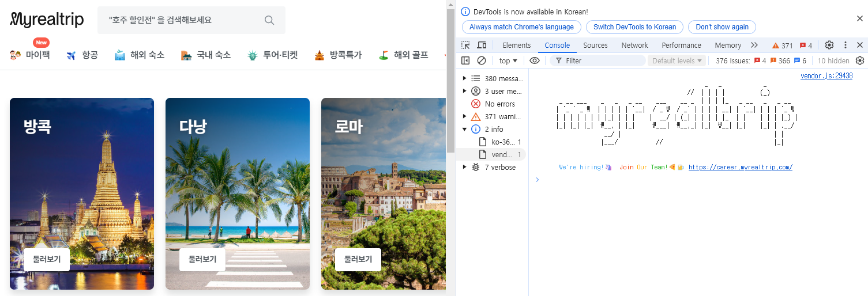This screenshot has width=868, height=296.
Task: Switch to the Console tab
Action: (x=557, y=45)
